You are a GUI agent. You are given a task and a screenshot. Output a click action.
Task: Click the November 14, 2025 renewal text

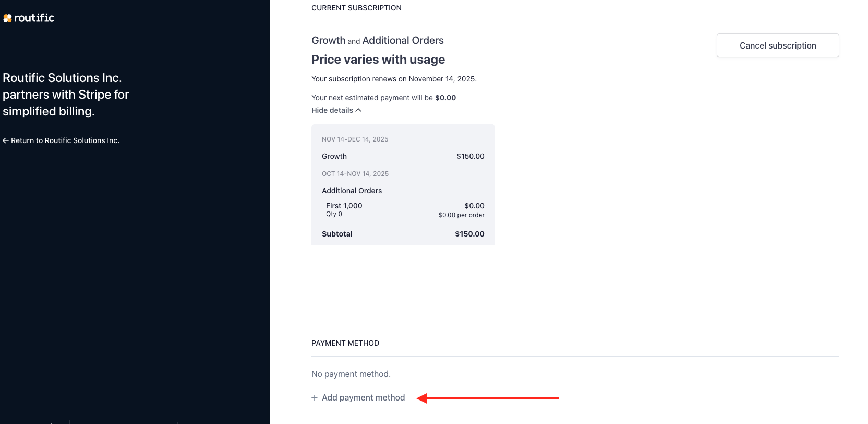pos(442,79)
